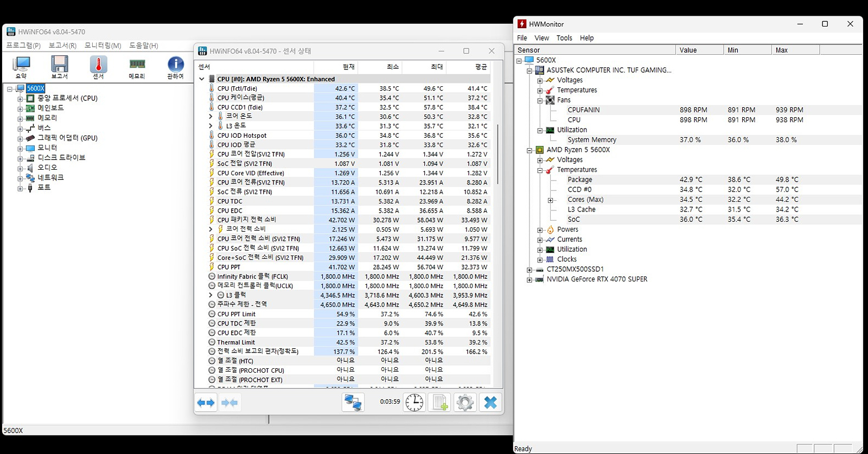Screen dimensions: 868x454
Task: Click the AMD Ryzen 5 5600X chip icon
Action: click(x=539, y=150)
